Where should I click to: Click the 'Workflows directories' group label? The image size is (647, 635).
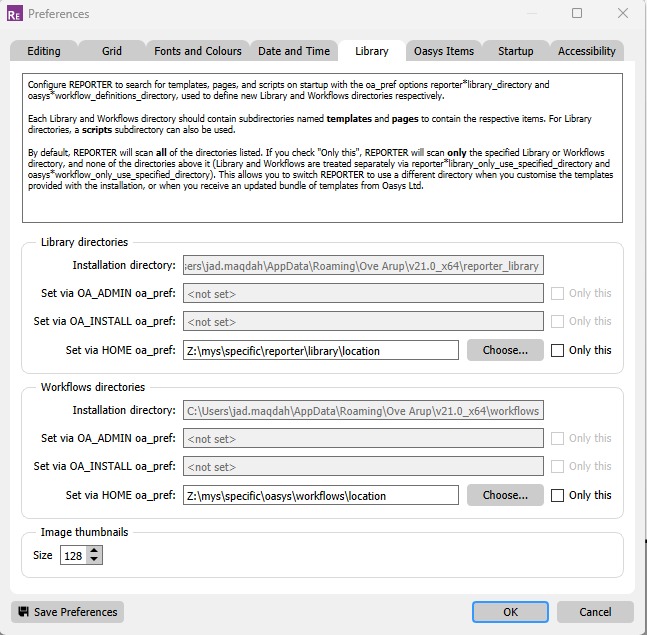[x=93, y=387]
